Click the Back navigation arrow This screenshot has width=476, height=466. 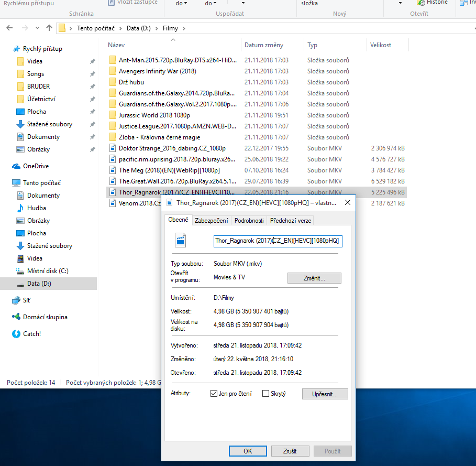pyautogui.click(x=10, y=28)
